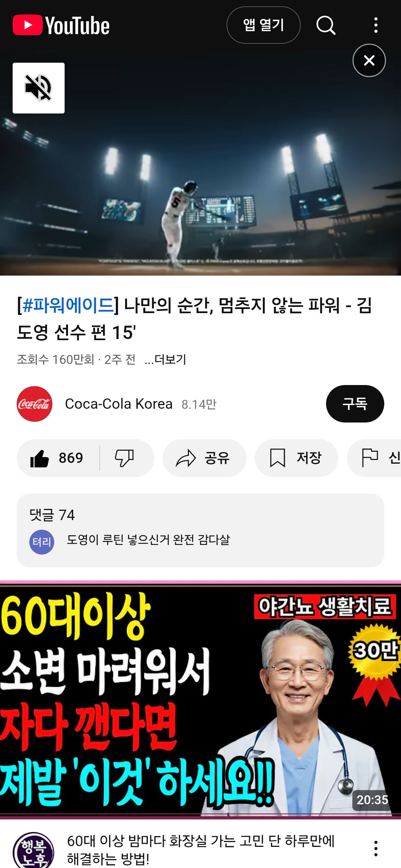Open the 60대이상 recommended video thumbnail
Viewport: 401px width, 868px height.
coord(200,700)
